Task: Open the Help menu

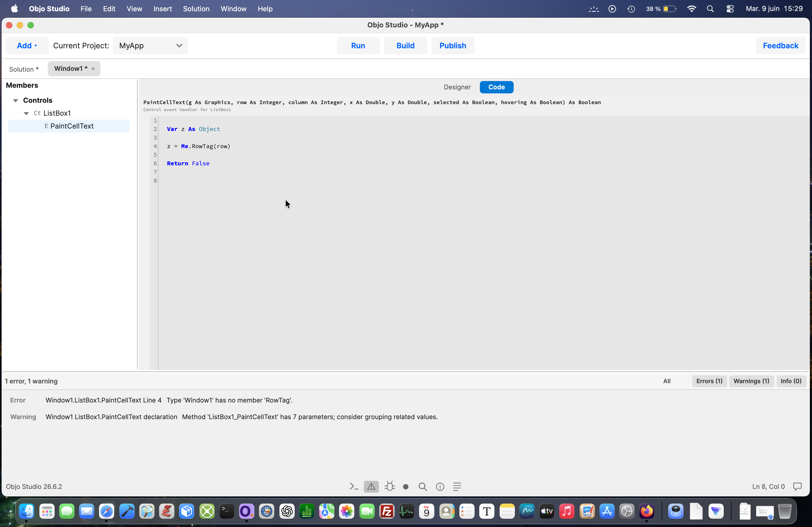Action: pyautogui.click(x=265, y=9)
